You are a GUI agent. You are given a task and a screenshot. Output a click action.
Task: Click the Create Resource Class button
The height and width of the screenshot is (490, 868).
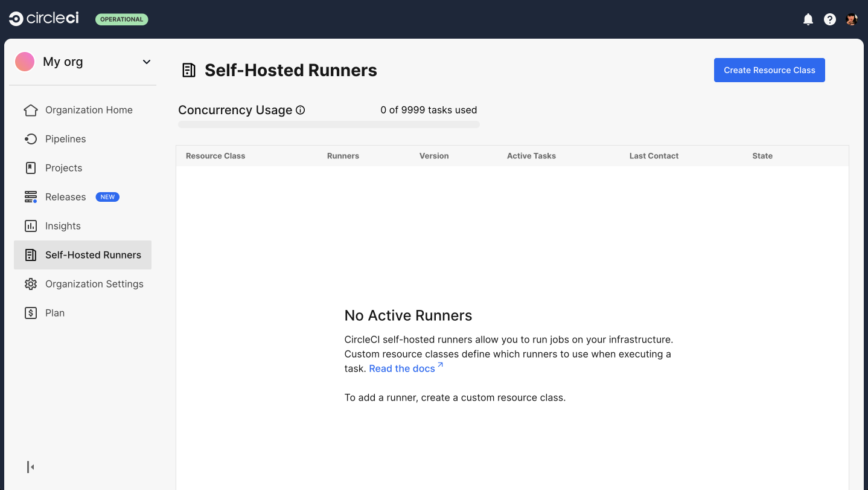(x=770, y=70)
